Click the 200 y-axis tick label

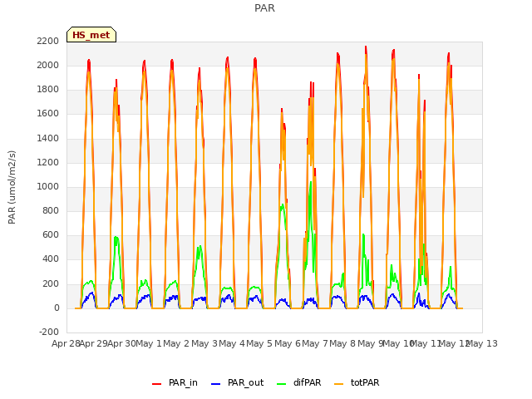coord(51,284)
